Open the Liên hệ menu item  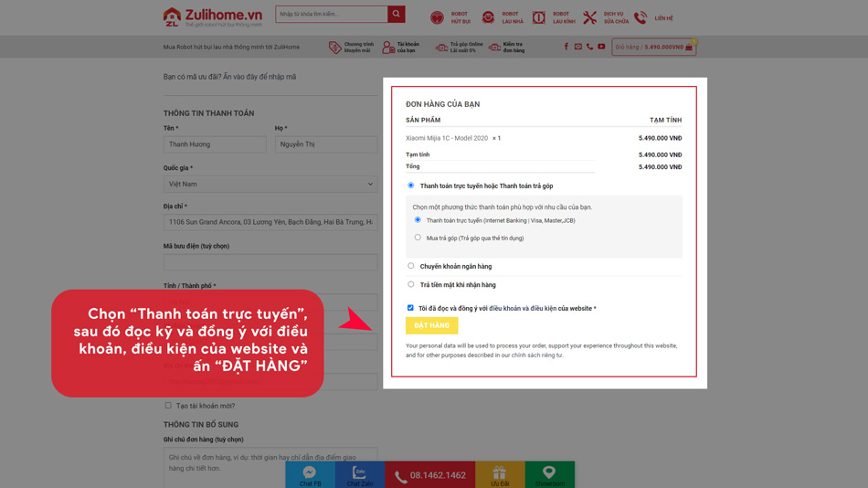click(x=653, y=17)
